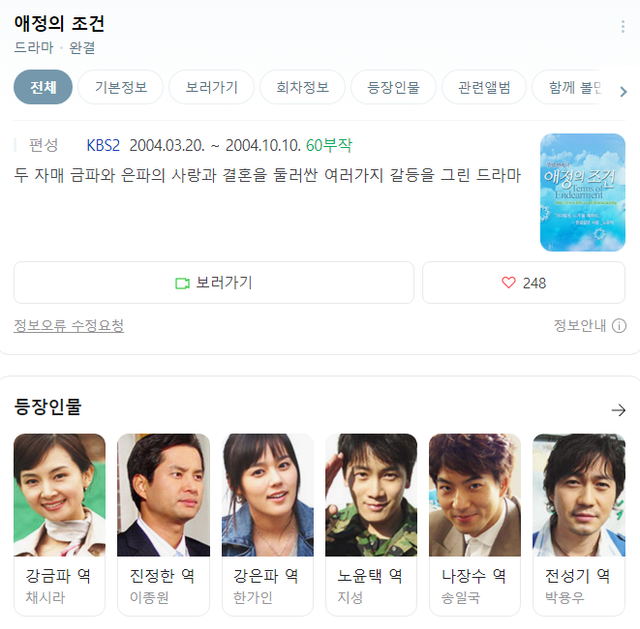Click 노윤택 역 지성 cast card
640x629 pixels.
click(x=371, y=525)
